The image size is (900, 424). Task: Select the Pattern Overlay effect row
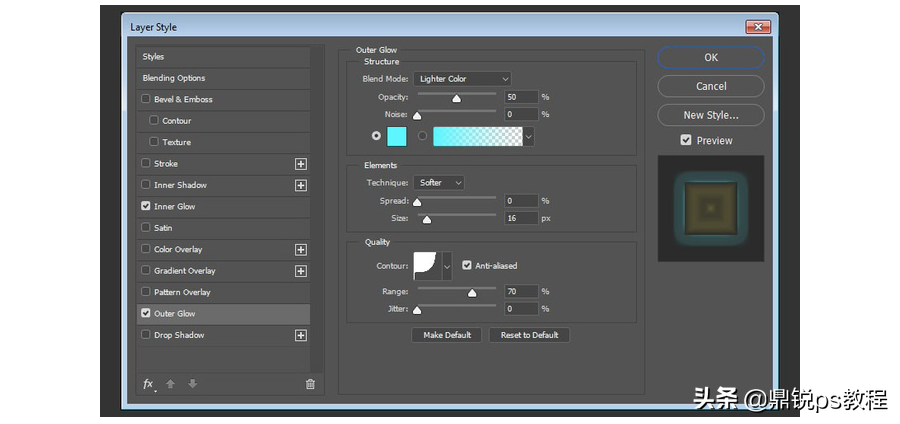click(x=223, y=292)
